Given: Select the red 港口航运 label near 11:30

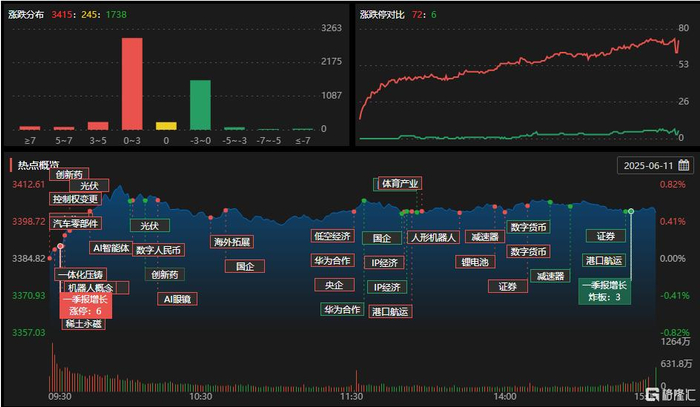Looking at the screenshot, I should (390, 311).
